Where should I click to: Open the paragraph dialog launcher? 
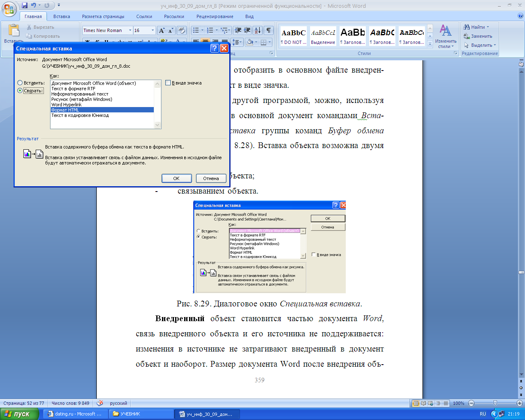[271, 53]
